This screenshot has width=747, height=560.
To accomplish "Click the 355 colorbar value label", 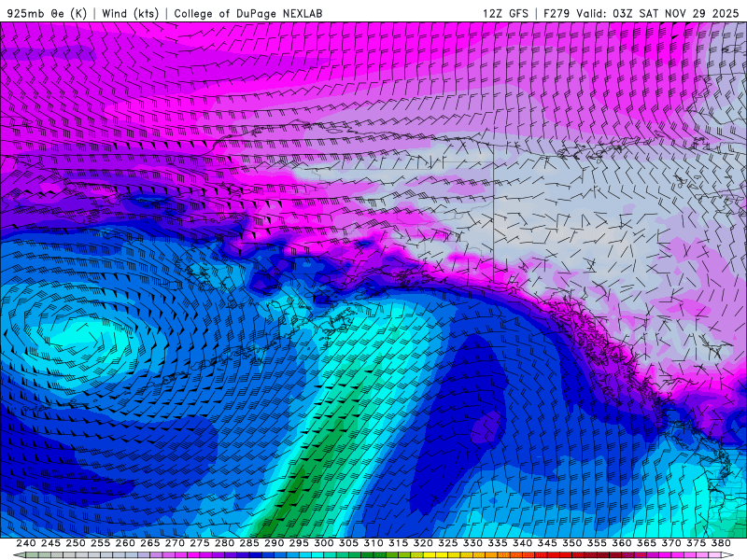I will [x=597, y=543].
